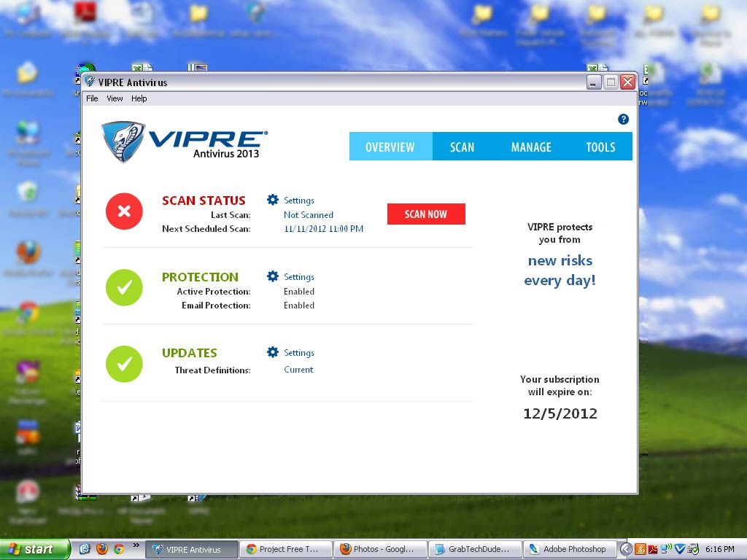Click the Email Protection 'Enabled' value
The width and height of the screenshot is (747, 560).
[298, 306]
